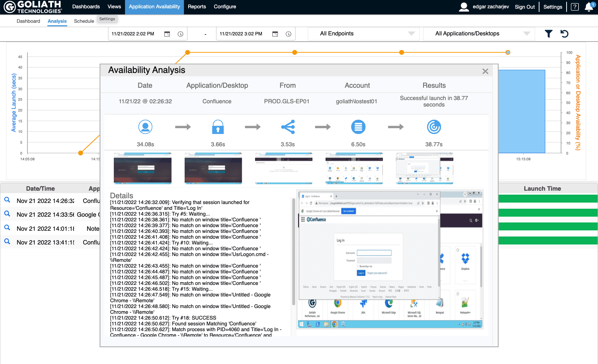Screen dimensions: 598x364
Task: Open the start date calendar picker
Action: click(167, 34)
